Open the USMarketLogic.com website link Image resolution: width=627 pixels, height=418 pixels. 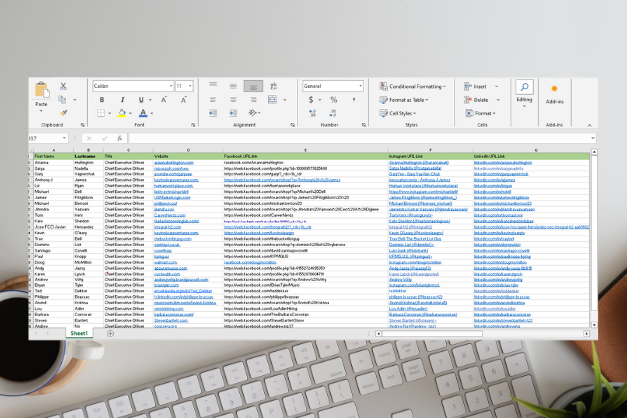172,198
